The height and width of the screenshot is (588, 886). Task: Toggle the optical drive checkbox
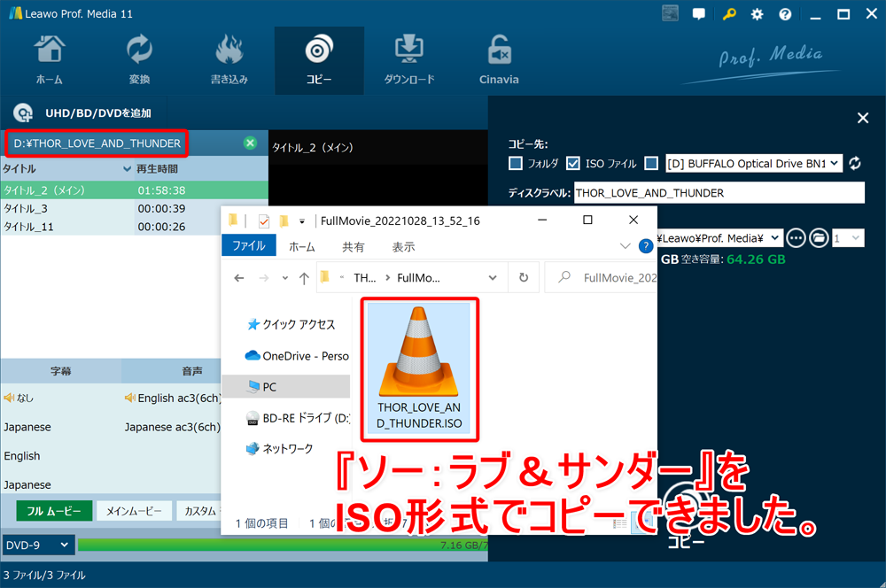tap(651, 163)
